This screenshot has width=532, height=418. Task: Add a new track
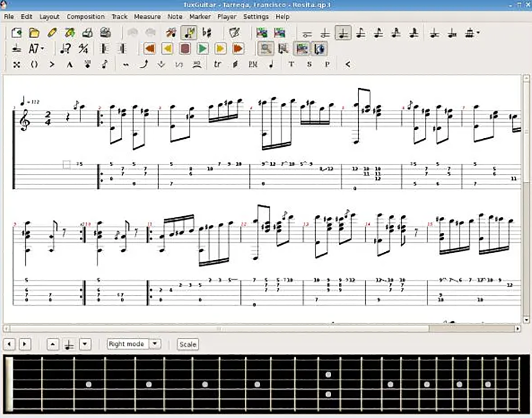pyautogui.click(x=262, y=33)
